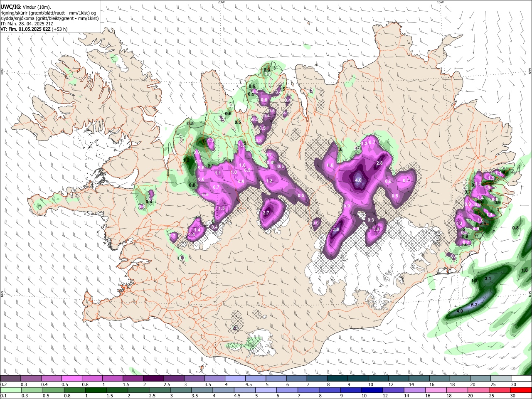Viewport: 532px width, 399px height.
Task: Select bottom-row legend swatch between 5 and 6
Action: point(266,390)
